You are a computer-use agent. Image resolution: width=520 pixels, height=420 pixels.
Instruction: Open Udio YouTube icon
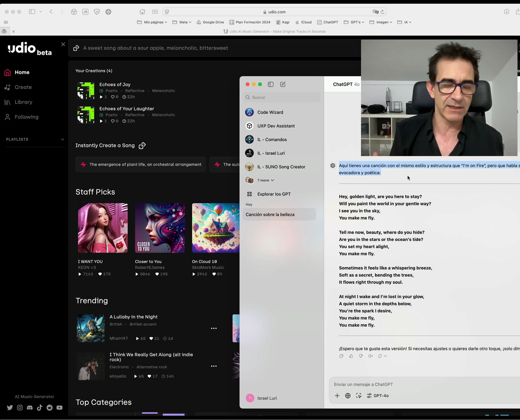(x=60, y=408)
